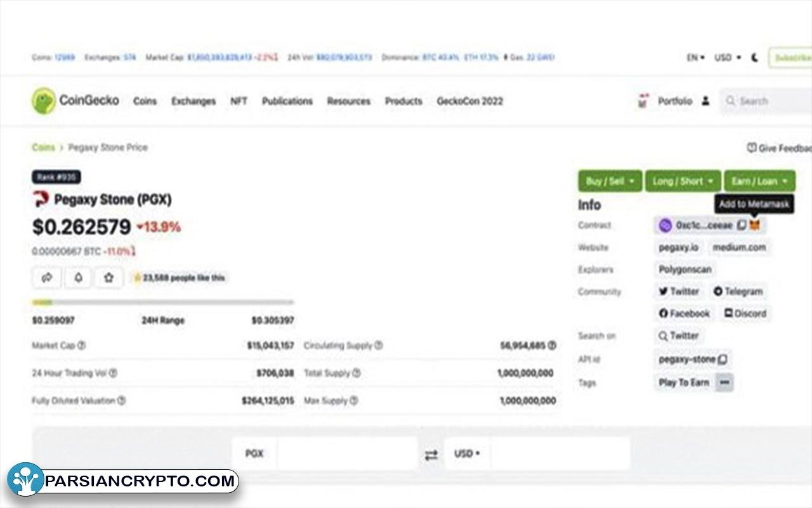
Task: Open the Facebook community link
Action: [684, 313]
